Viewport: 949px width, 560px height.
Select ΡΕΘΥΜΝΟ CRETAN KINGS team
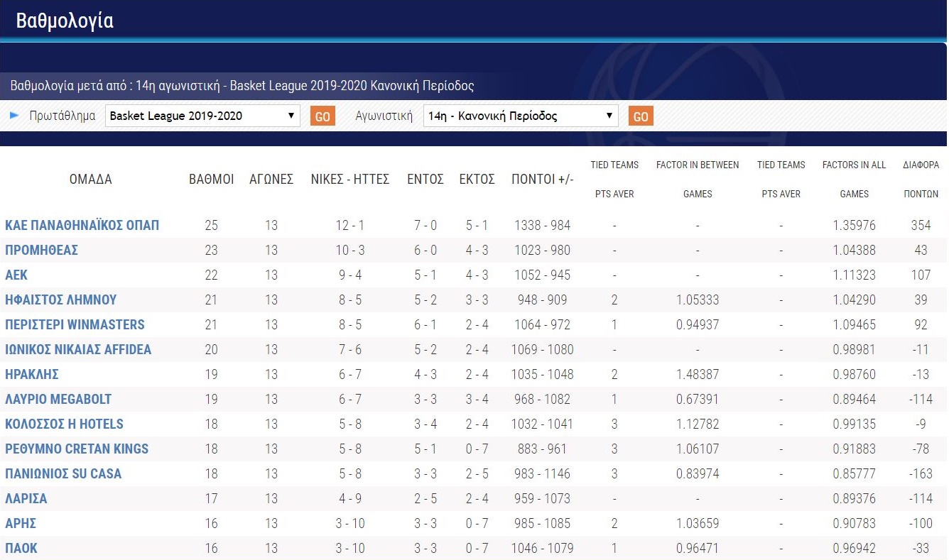click(77, 449)
